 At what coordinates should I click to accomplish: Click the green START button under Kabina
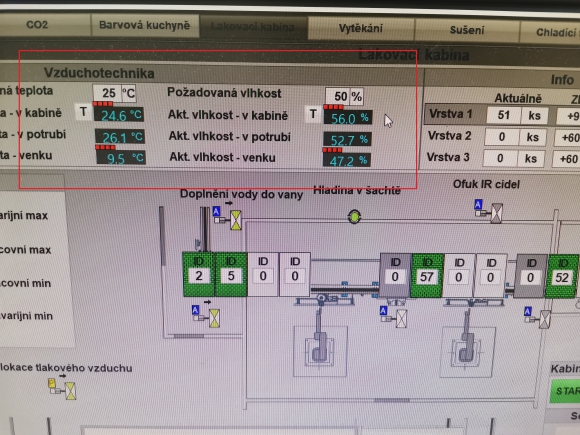pos(566,391)
